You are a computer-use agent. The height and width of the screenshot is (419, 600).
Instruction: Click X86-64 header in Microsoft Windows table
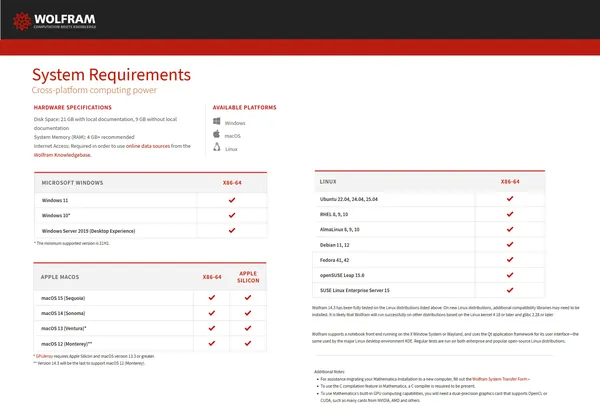(232, 183)
